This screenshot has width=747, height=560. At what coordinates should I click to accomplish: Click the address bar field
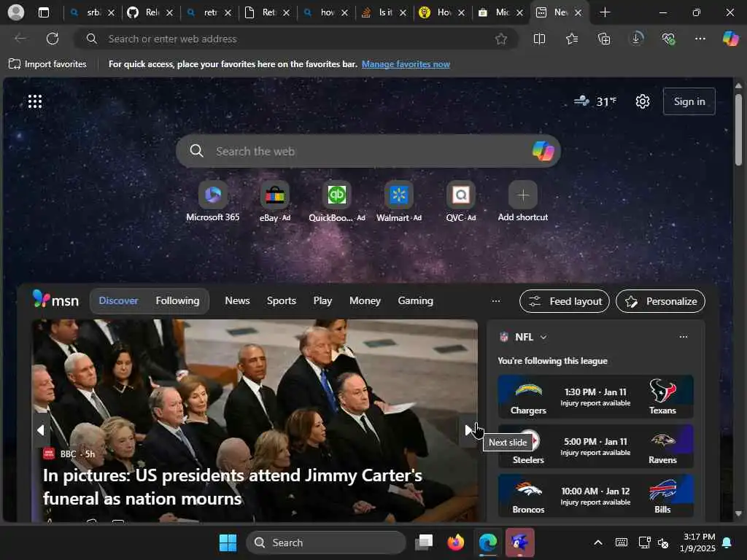tap(295, 39)
